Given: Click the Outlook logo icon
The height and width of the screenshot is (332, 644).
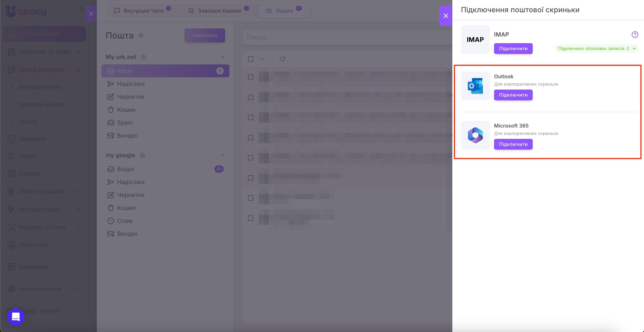Looking at the screenshot, I should point(475,86).
